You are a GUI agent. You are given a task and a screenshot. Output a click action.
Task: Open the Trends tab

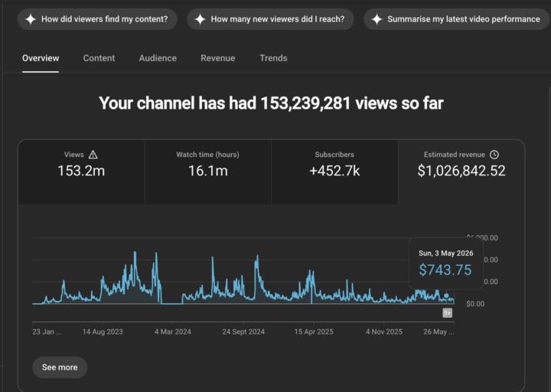click(273, 58)
